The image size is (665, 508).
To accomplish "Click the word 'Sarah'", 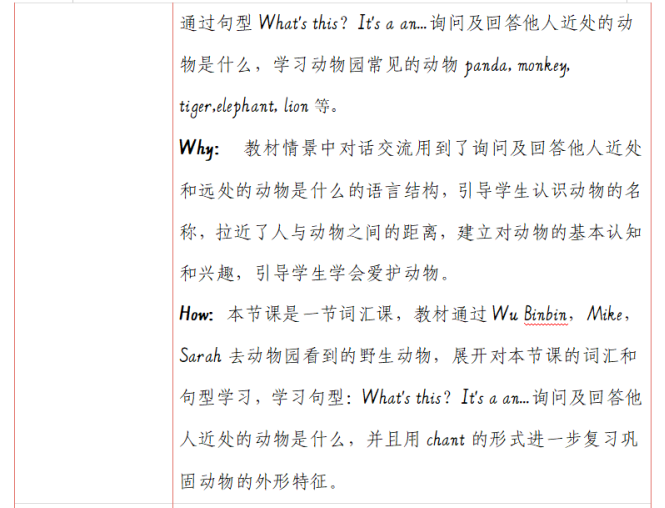I will click(200, 355).
